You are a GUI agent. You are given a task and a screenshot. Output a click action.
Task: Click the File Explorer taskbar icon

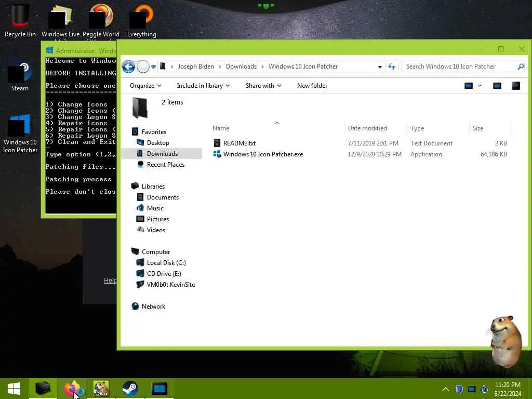pyautogui.click(x=43, y=389)
